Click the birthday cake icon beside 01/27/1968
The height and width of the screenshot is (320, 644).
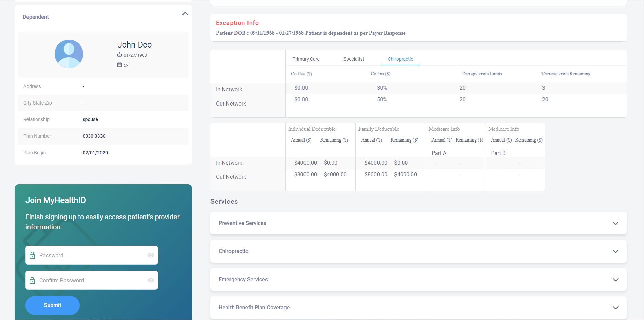119,55
